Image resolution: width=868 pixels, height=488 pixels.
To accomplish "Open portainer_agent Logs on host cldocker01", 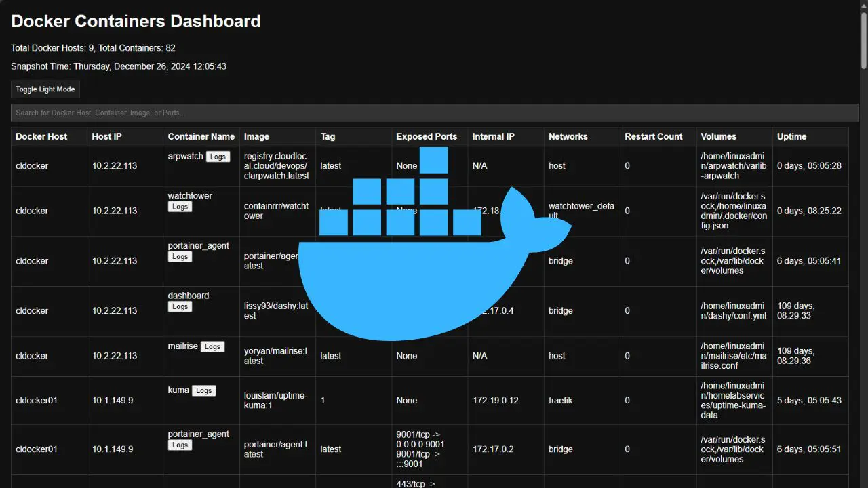I will click(180, 445).
